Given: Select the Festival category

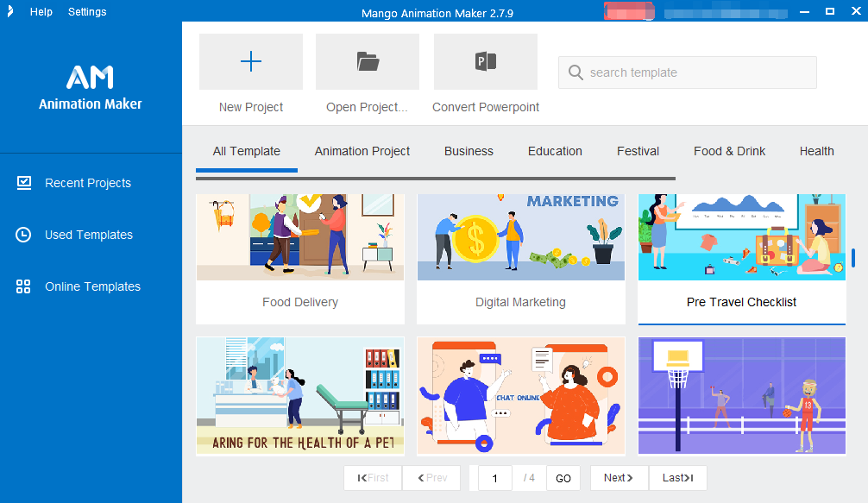Looking at the screenshot, I should coord(638,151).
